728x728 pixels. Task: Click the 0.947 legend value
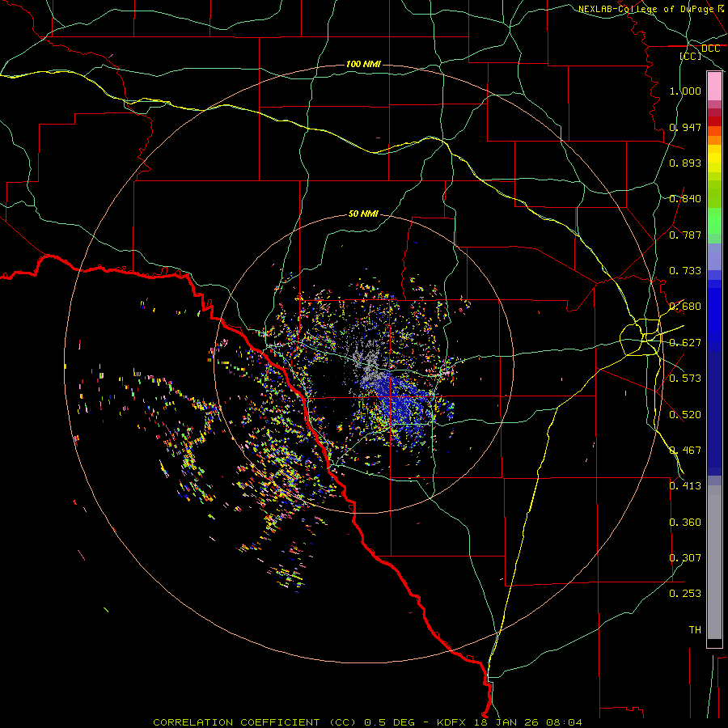tap(685, 127)
